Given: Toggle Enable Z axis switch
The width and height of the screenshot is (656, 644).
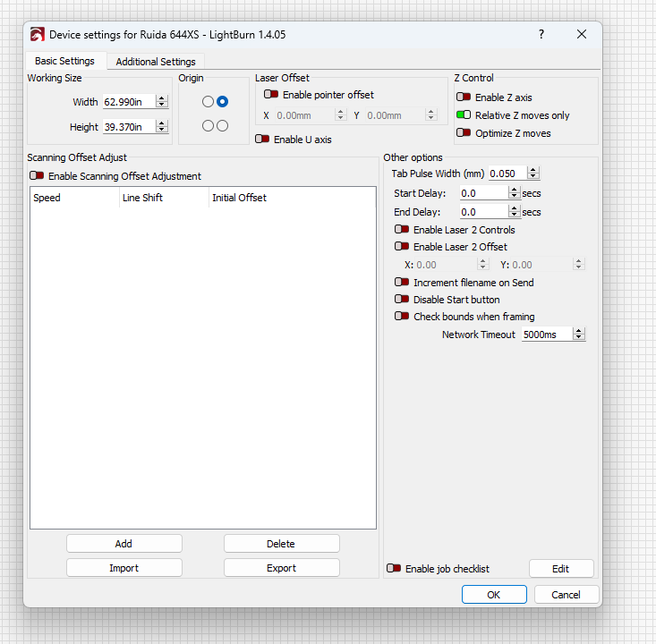Looking at the screenshot, I should click(x=464, y=97).
